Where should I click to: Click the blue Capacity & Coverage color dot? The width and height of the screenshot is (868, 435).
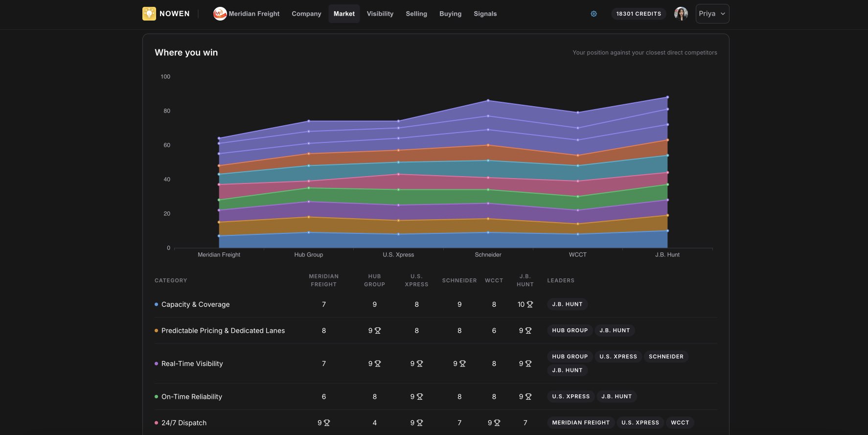point(156,304)
